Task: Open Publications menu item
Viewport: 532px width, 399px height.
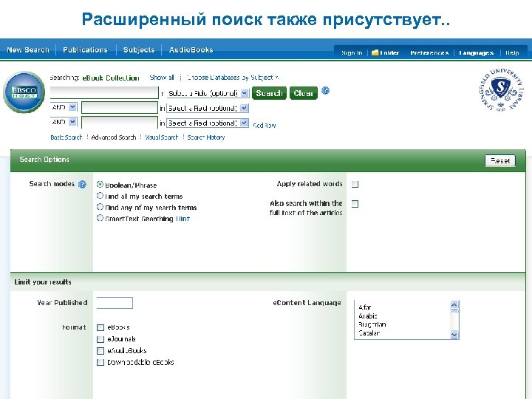Action: tap(85, 50)
